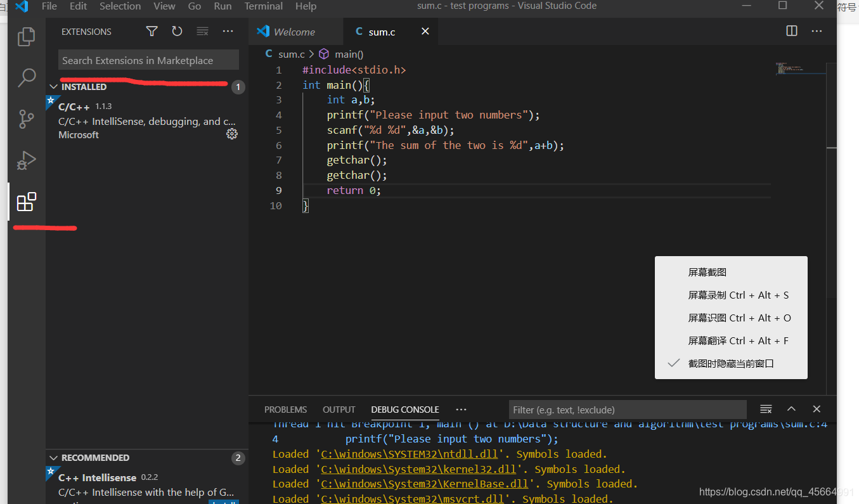
Task: Clear extensions search results icon
Action: [x=202, y=32]
